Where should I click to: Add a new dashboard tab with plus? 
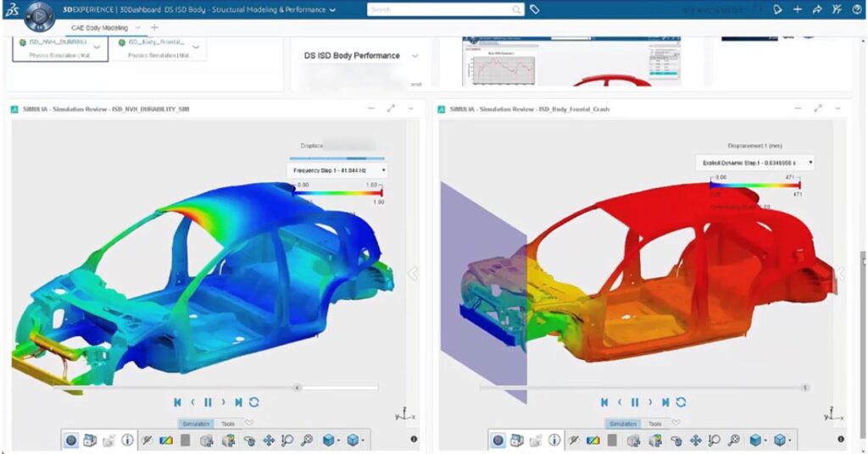pos(154,27)
